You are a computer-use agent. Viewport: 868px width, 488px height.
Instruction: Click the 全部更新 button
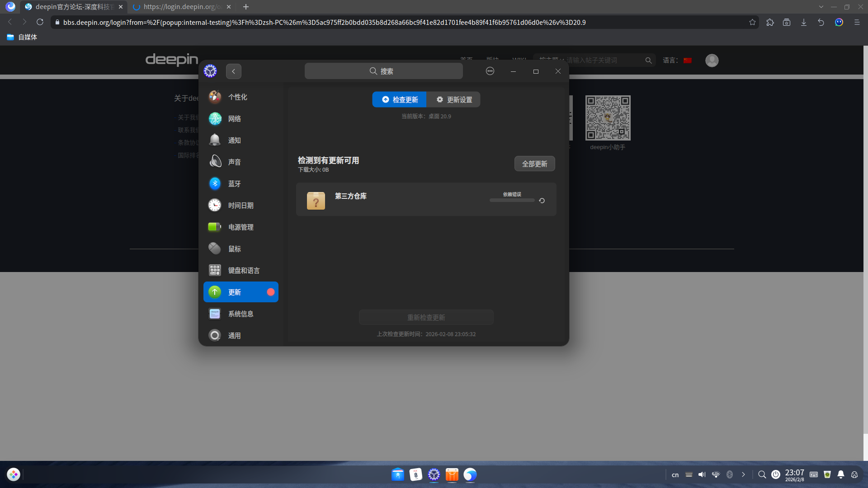click(534, 164)
